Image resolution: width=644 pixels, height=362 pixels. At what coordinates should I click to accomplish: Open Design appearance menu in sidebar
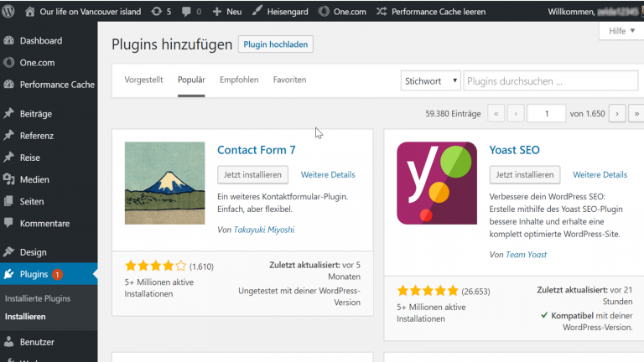[x=34, y=251]
